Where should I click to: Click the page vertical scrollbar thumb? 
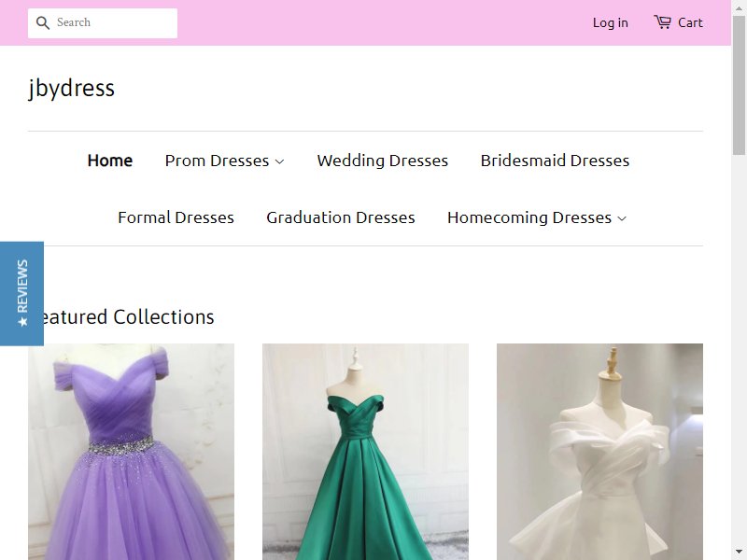(x=739, y=85)
